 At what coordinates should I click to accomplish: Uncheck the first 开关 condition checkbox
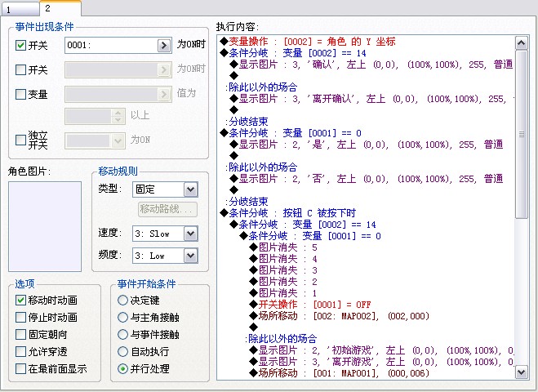point(20,45)
